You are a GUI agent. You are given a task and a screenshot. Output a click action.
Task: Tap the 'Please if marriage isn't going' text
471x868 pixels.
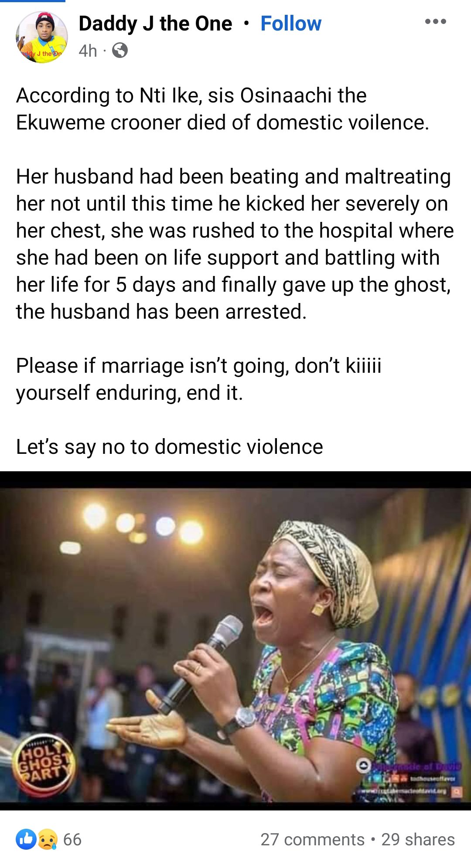coord(198,379)
